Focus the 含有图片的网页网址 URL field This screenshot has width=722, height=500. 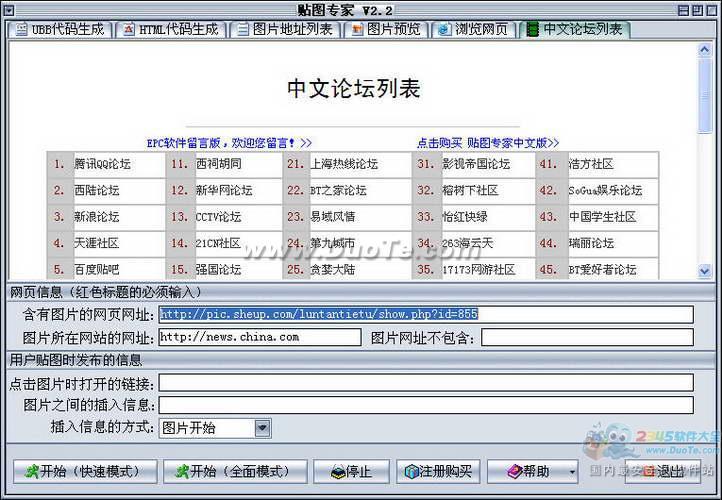426,314
